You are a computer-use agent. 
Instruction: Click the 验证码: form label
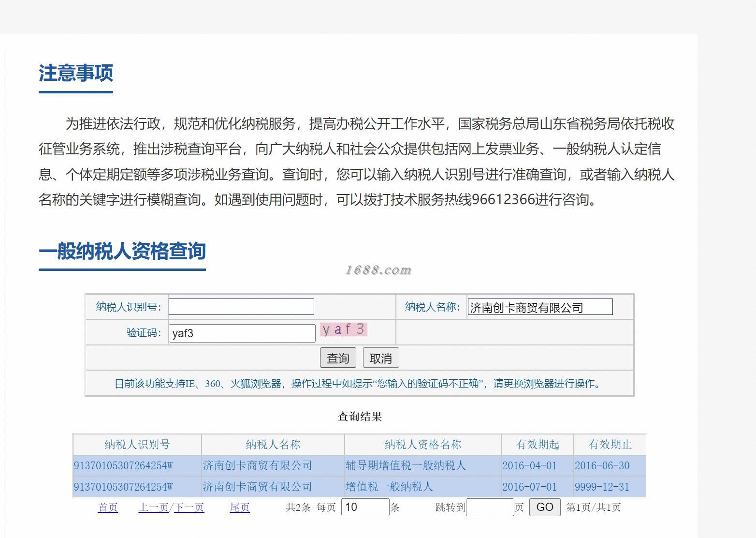pos(144,333)
